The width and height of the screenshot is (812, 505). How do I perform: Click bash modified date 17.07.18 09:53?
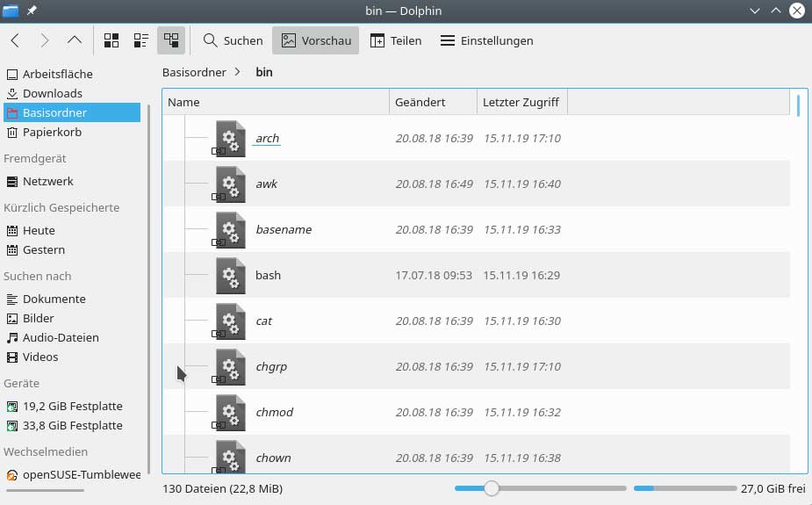pos(434,275)
